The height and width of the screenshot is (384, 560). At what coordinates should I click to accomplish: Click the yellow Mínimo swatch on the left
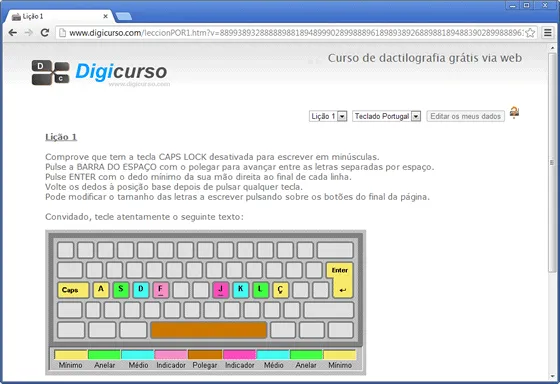point(71,355)
